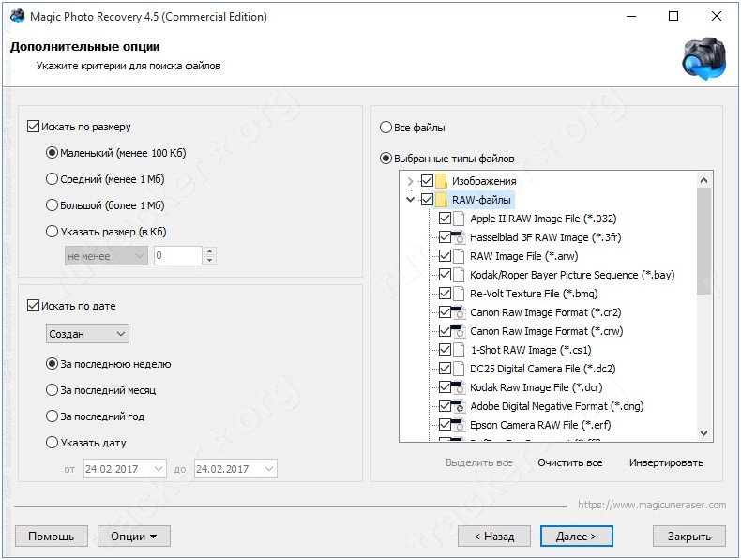
Task: Select Указать размер (в Кб) option
Action: pos(52,232)
